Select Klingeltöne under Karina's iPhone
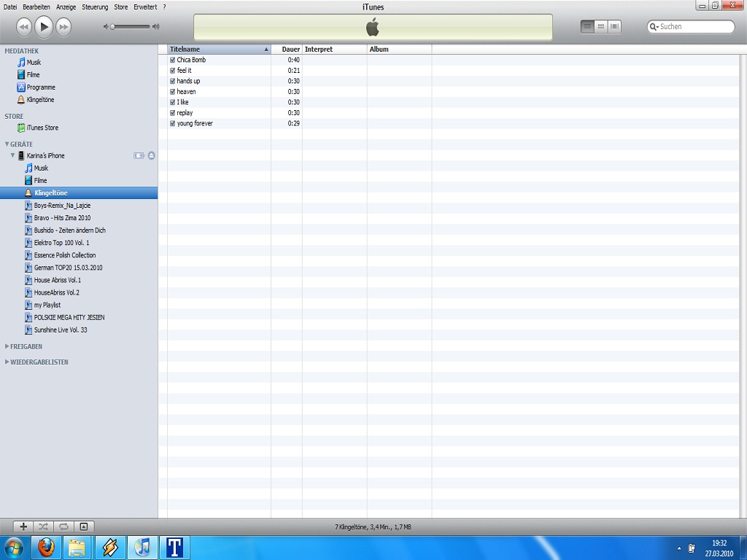The image size is (747, 560). (x=79, y=192)
